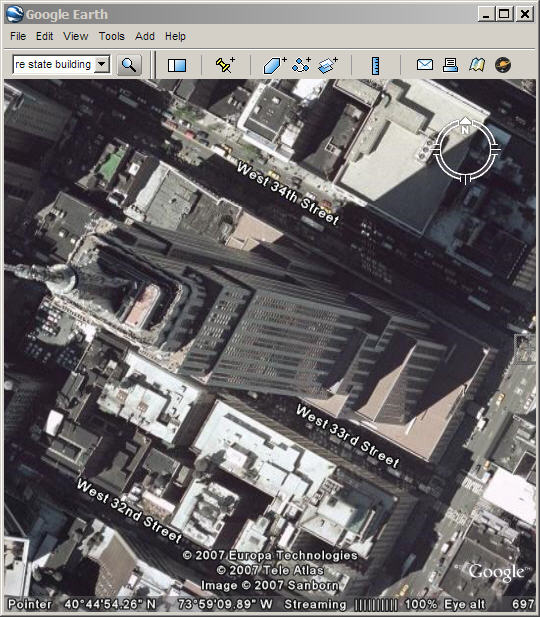The image size is (540, 617).
Task: Click the compass North marker
Action: tap(465, 128)
